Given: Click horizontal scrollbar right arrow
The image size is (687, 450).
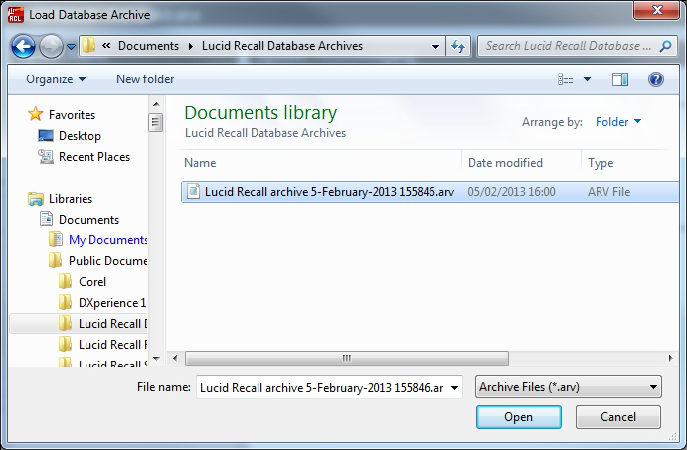Looking at the screenshot, I should pos(670,358).
